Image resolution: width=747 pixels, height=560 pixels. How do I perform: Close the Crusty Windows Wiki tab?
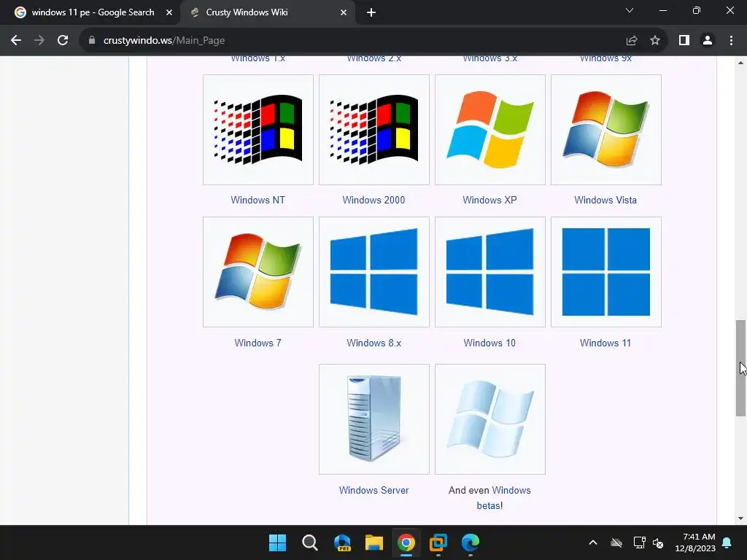pyautogui.click(x=344, y=13)
